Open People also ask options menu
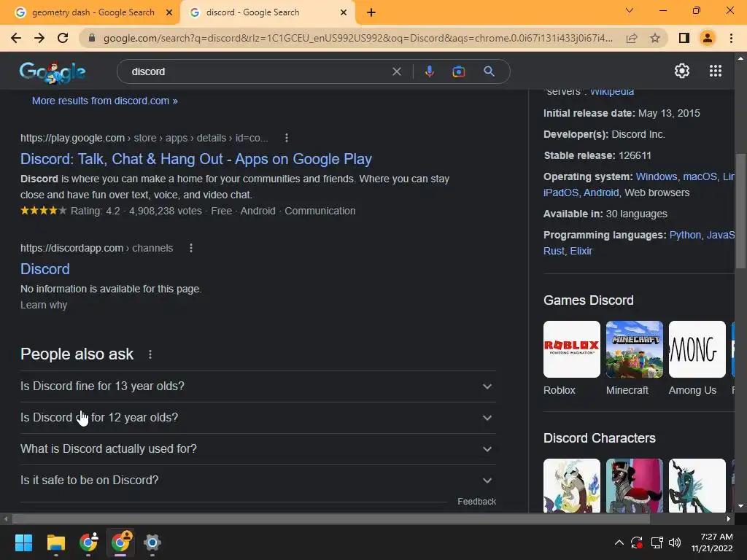This screenshot has width=747, height=560. coord(150,354)
